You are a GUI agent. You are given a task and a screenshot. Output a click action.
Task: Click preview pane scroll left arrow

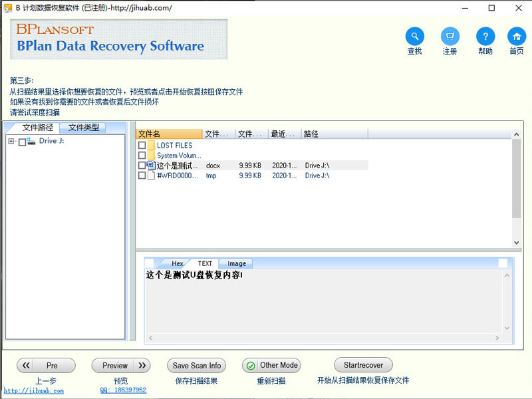(x=151, y=338)
